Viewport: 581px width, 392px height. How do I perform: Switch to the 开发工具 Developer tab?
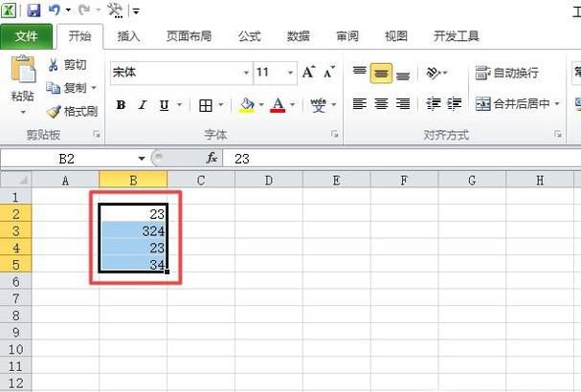(457, 36)
